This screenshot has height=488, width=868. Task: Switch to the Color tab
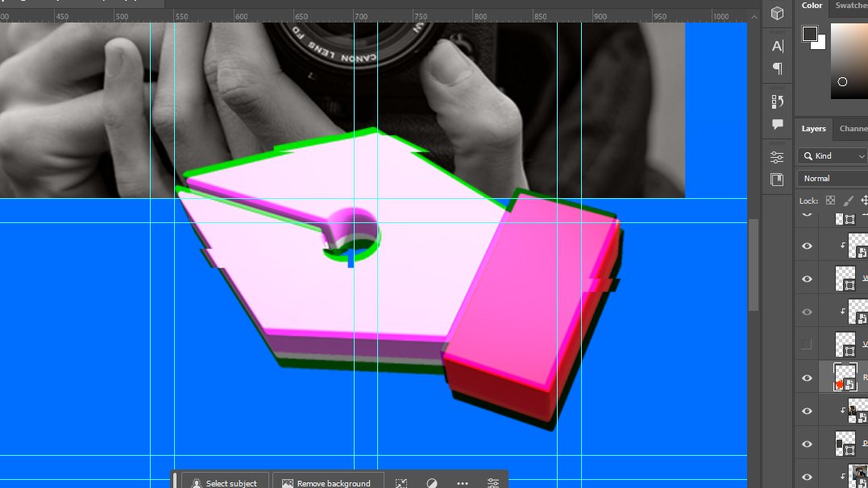tap(812, 6)
